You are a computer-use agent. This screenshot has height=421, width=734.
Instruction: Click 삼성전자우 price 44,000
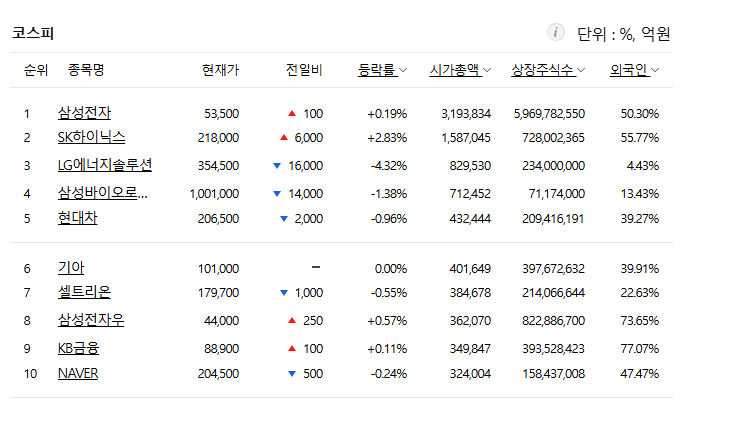221,321
